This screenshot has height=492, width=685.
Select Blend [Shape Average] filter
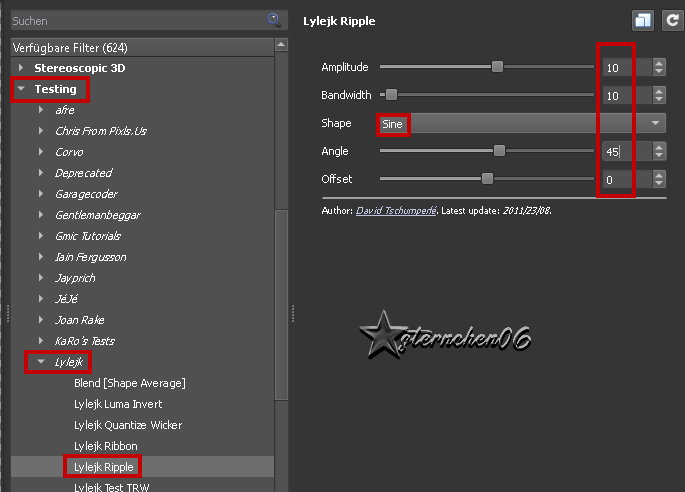[x=130, y=383]
